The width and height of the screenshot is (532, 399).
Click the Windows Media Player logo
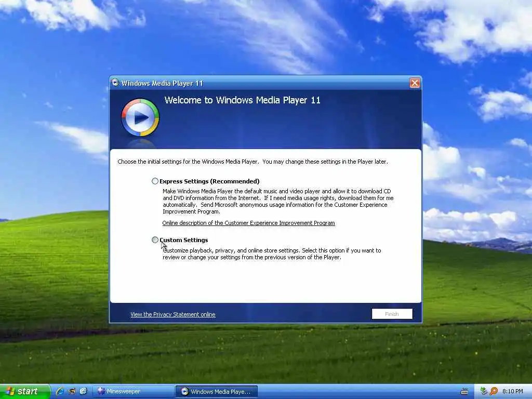pos(140,117)
